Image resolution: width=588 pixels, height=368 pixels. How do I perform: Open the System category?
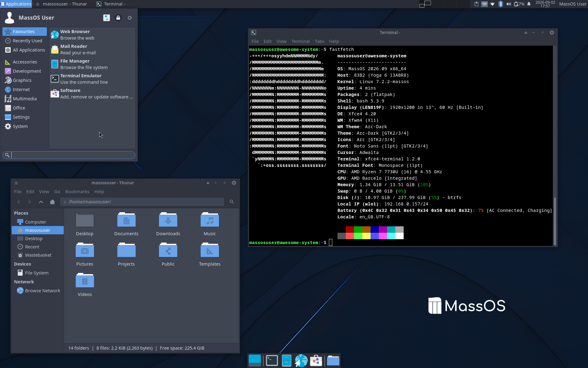(x=25, y=126)
